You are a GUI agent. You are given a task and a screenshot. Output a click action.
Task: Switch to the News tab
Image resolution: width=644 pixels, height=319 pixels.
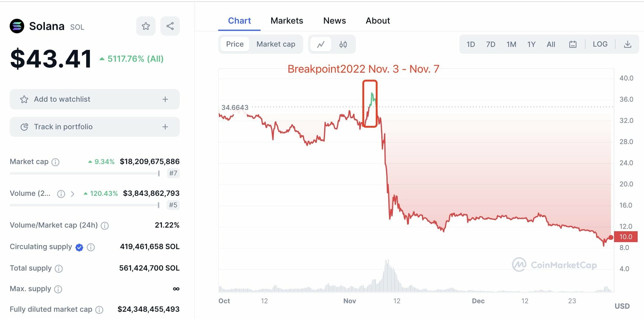(x=335, y=21)
